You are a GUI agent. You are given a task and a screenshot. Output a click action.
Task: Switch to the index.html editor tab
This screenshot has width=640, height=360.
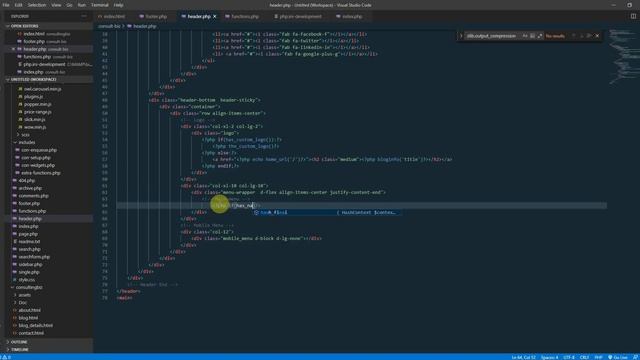[111, 17]
